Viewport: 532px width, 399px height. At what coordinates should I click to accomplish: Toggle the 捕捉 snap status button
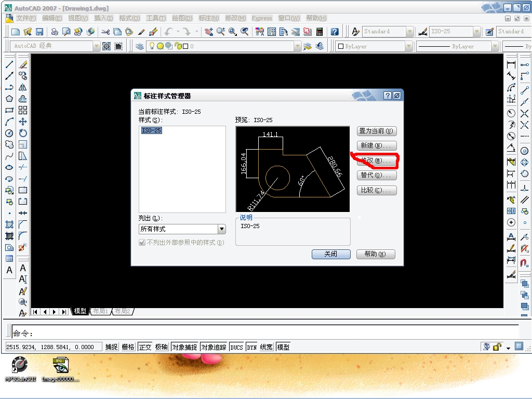(111, 347)
